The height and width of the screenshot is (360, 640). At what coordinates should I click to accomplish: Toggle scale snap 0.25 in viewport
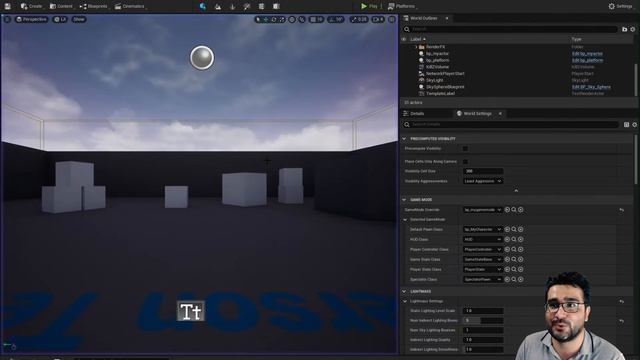(x=359, y=19)
